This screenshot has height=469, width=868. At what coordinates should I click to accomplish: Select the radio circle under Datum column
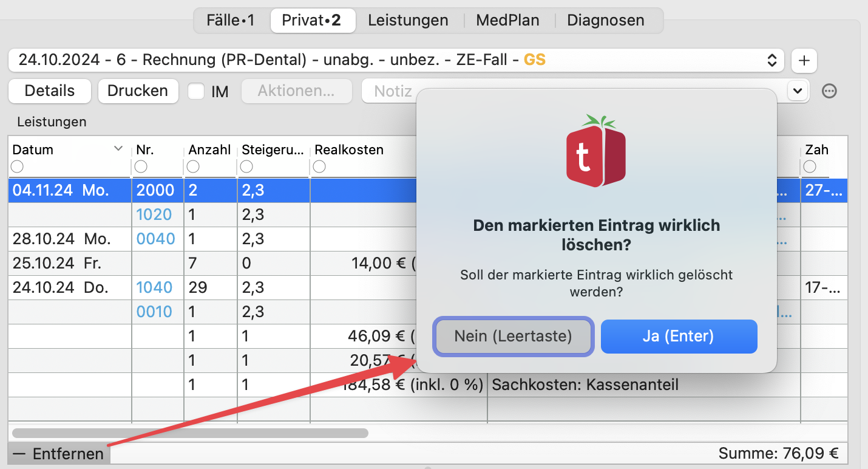coord(17,166)
